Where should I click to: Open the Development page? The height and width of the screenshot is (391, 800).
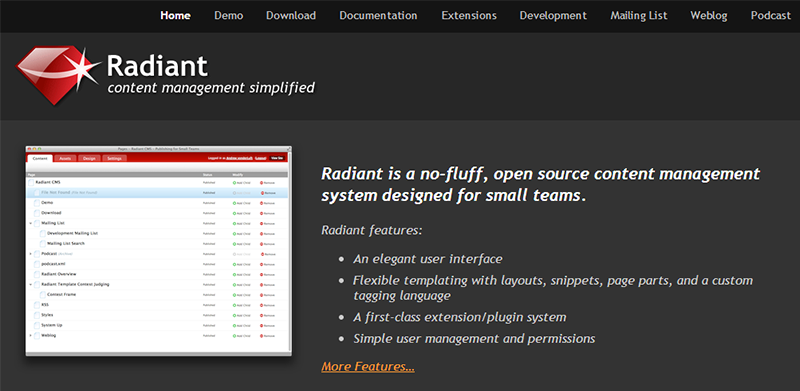pyautogui.click(x=553, y=15)
